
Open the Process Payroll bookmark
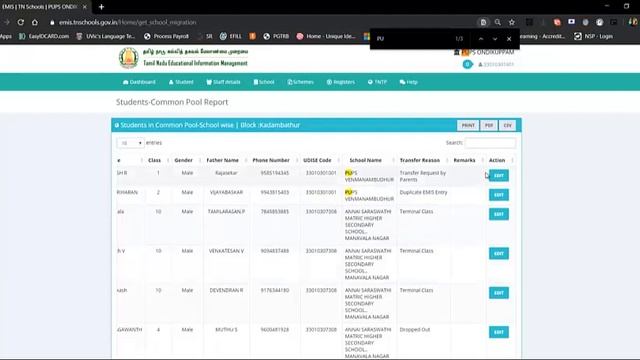click(167, 36)
